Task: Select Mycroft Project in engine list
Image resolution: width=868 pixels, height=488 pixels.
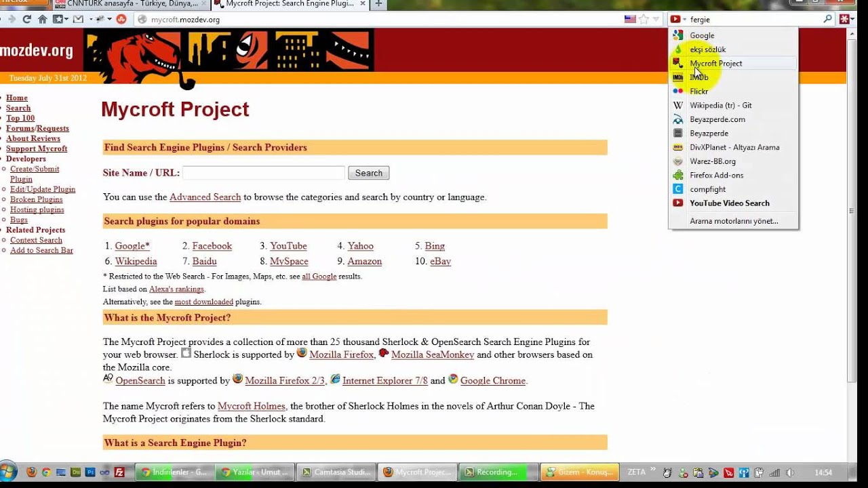Action: (733, 63)
